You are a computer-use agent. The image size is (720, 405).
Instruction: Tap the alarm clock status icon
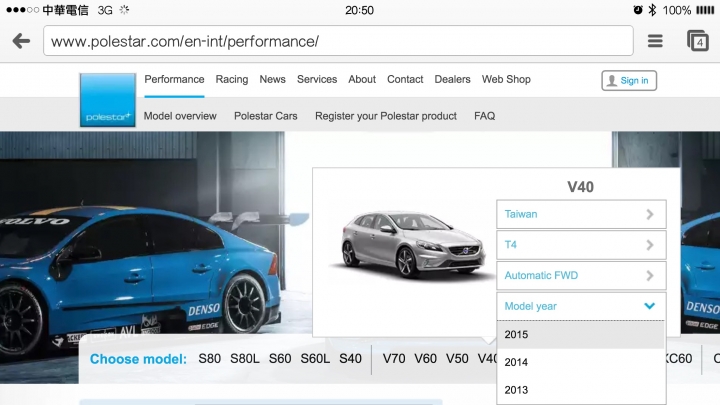tap(638, 10)
